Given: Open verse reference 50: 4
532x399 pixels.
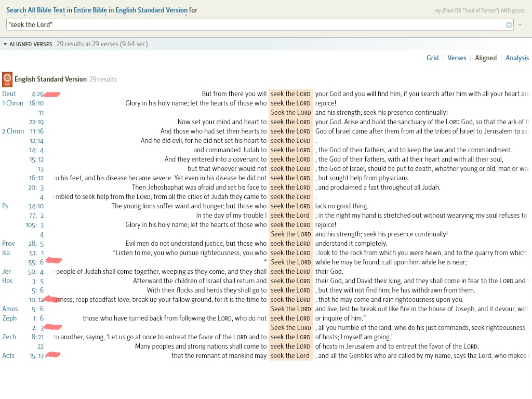Looking at the screenshot, I should coord(36,272).
